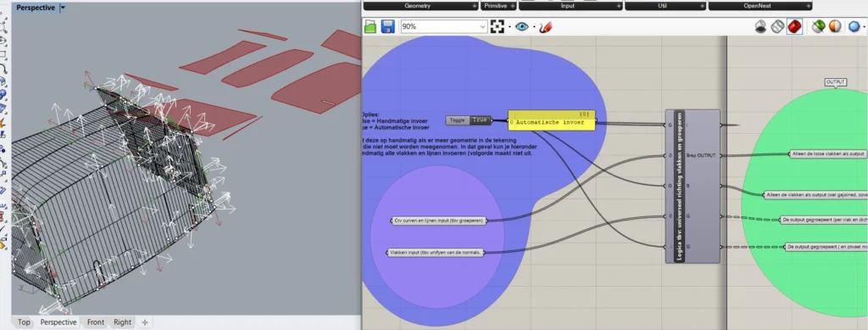Open a Grasshopper file with the folder icon
This screenshot has height=330, width=868.
point(370,26)
